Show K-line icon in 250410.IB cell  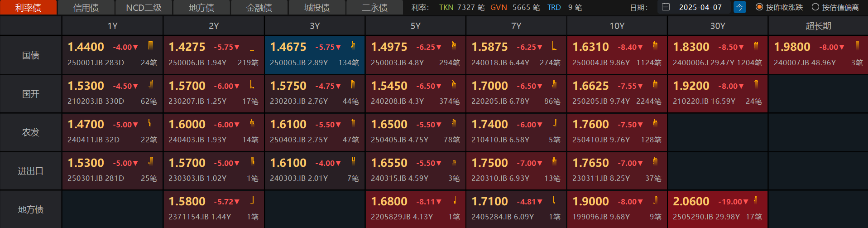coord(655,123)
